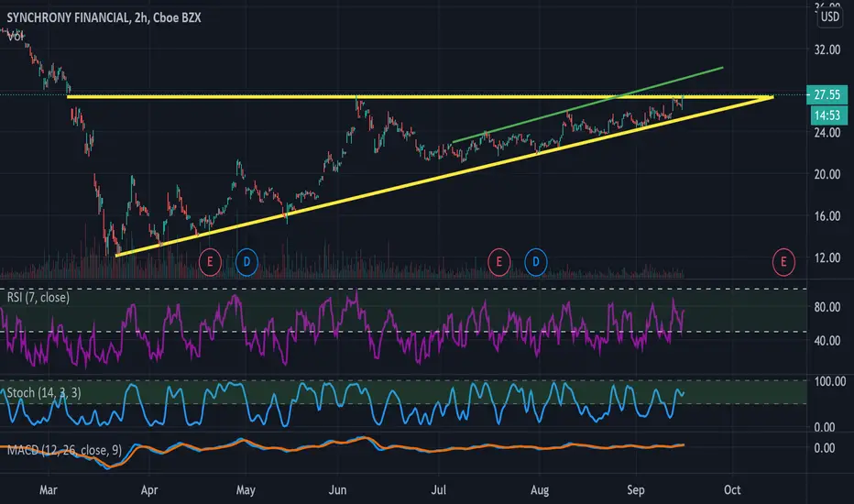Select the Stoch (14, 3, 3) indicator label
Image resolution: width=854 pixels, height=504 pixels.
tap(44, 393)
